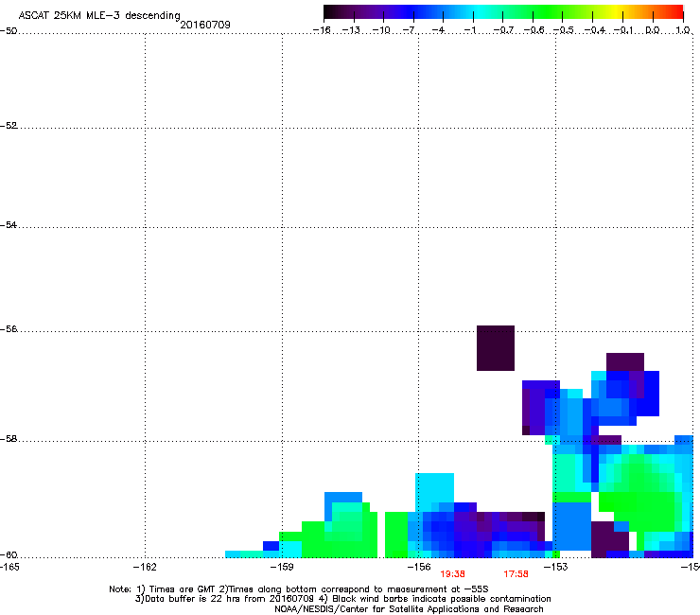Click the "-56" latitude axis label
Image resolution: width=700 pixels, height=615 pixels.
[x=9, y=328]
